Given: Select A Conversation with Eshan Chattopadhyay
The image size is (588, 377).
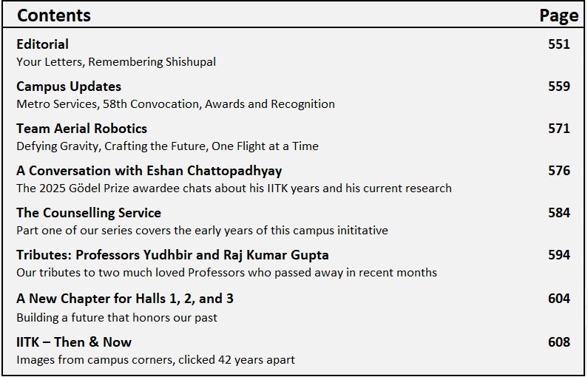Looking at the screenshot, I should pos(149,171).
